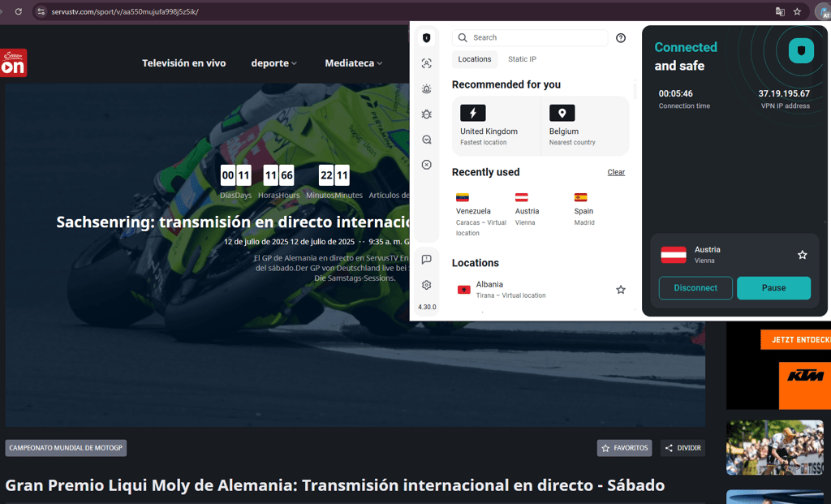The width and height of the screenshot is (831, 504).
Task: Open the feedback chat icon in VPN sidebar
Action: (427, 259)
